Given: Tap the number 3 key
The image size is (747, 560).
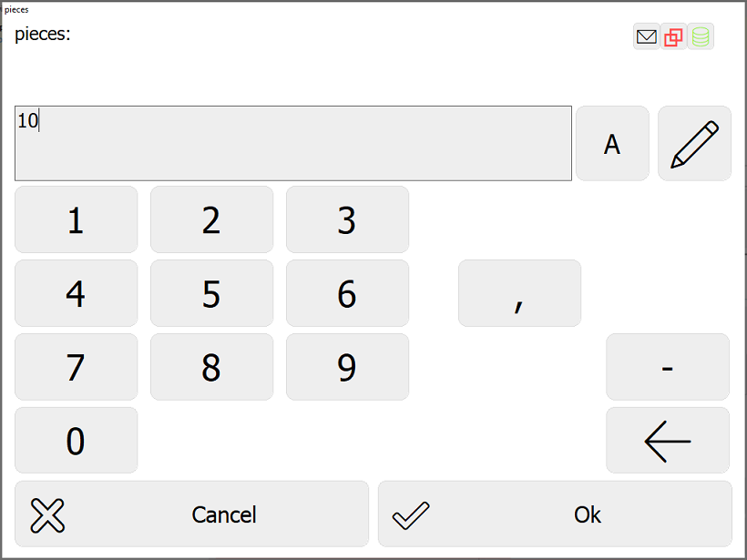Looking at the screenshot, I should (347, 219).
